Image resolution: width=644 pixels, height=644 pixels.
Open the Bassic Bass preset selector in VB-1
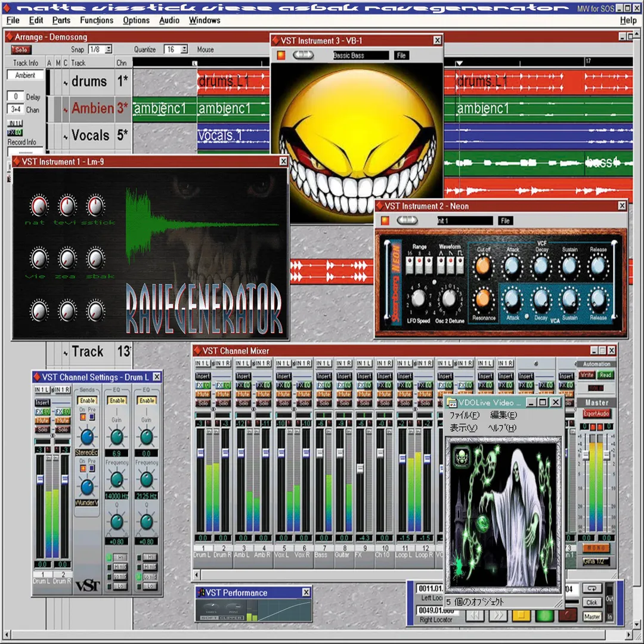360,55
